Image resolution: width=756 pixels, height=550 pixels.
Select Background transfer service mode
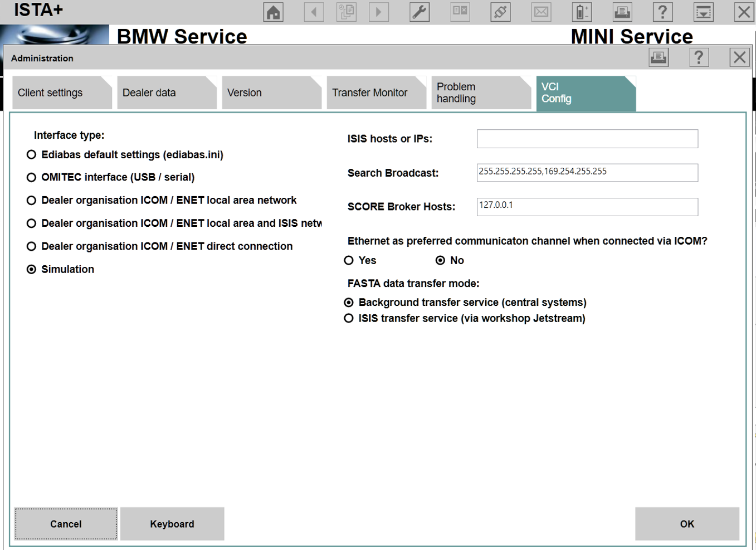pyautogui.click(x=465, y=303)
